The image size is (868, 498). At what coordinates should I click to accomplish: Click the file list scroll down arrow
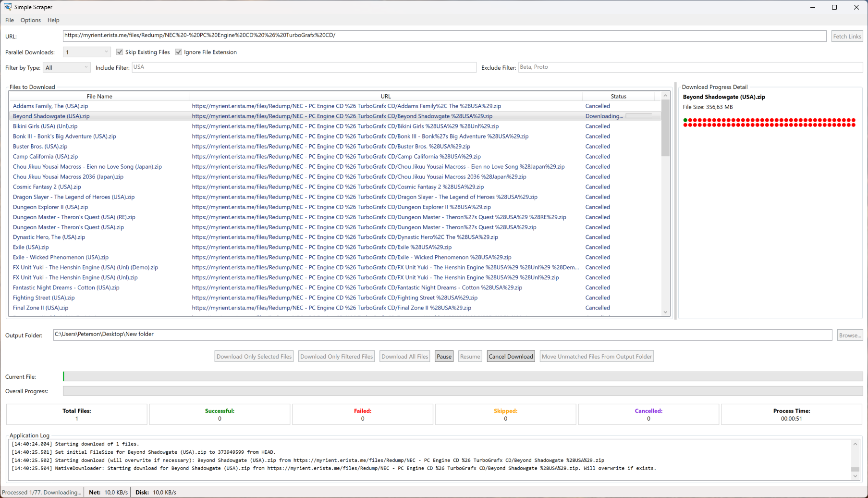(x=665, y=312)
